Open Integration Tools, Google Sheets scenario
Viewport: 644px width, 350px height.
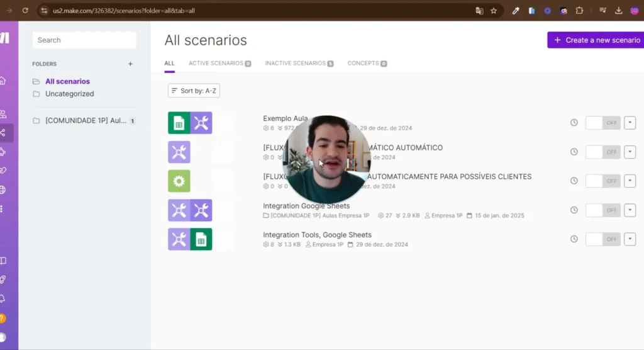(x=317, y=235)
